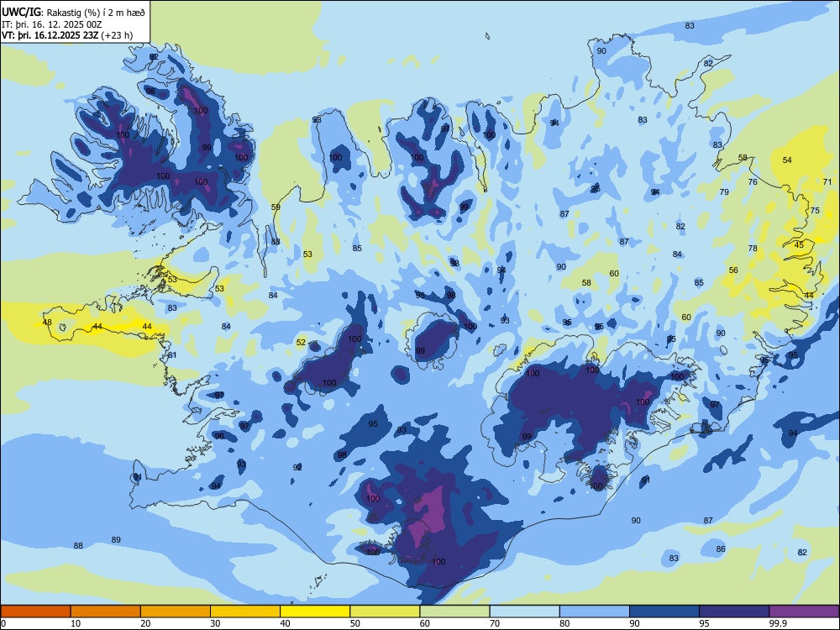
Task: Click the map humidity value '78'
Action: [753, 248]
